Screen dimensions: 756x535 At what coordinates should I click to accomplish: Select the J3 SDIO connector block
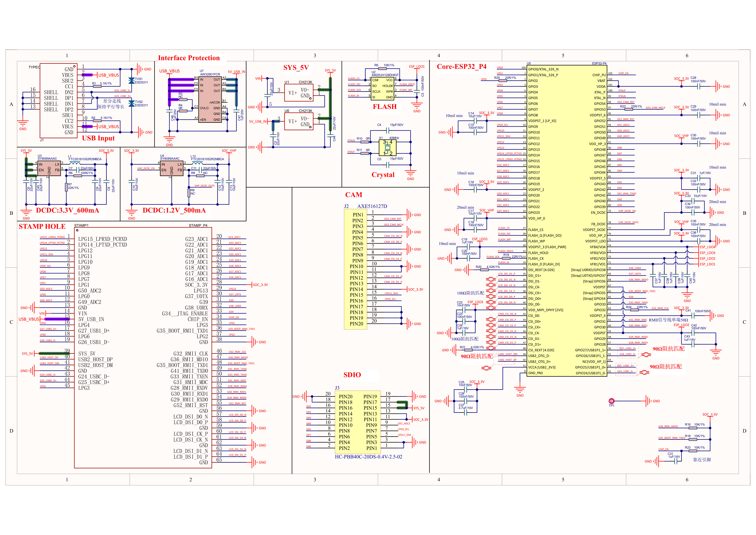[358, 422]
